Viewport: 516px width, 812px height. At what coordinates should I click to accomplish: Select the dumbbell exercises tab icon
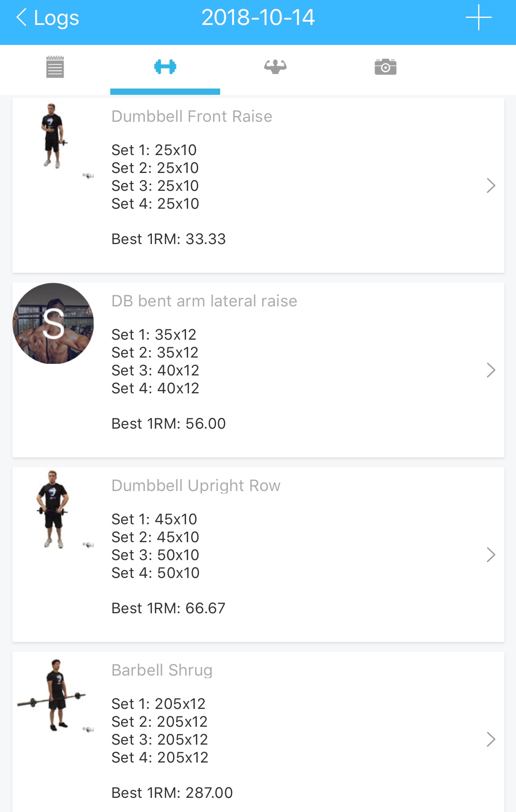click(165, 67)
